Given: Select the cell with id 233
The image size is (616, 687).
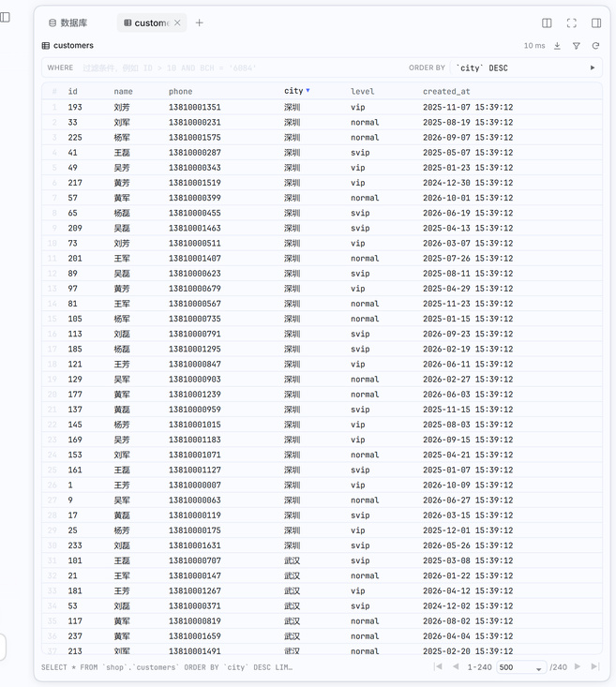Looking at the screenshot, I should pos(75,545).
